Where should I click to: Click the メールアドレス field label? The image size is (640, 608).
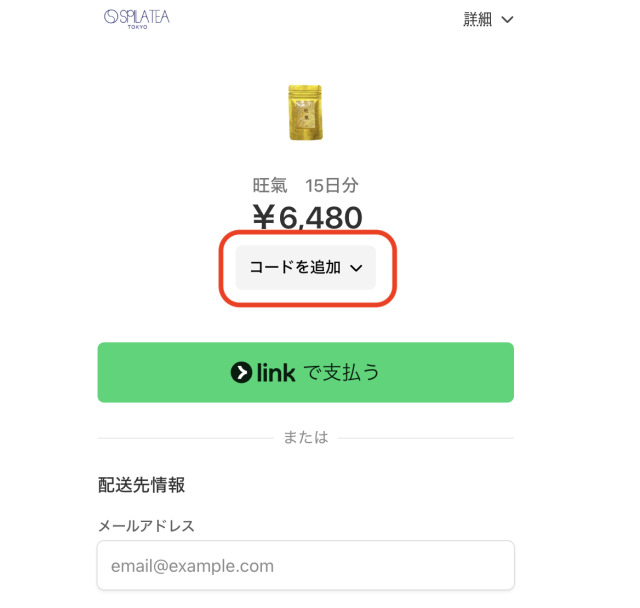click(146, 525)
